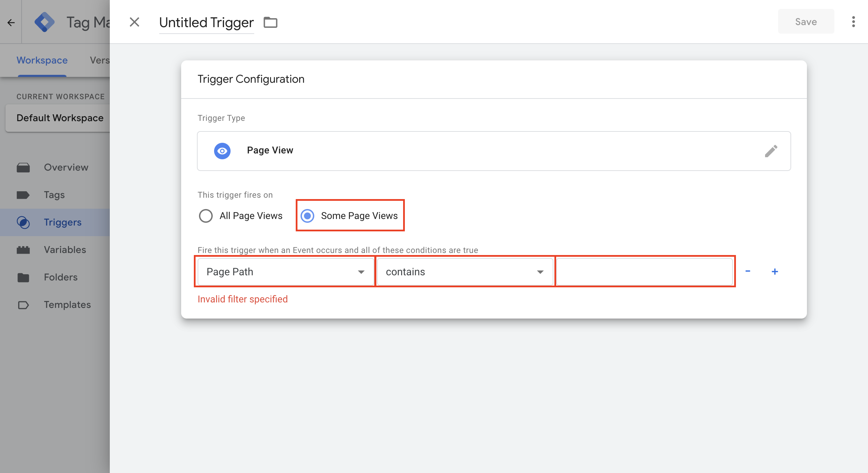
Task: Open Tags in the sidebar
Action: [x=55, y=195]
